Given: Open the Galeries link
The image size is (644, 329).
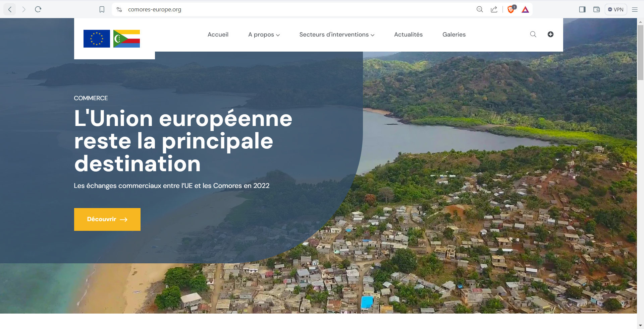Looking at the screenshot, I should [x=454, y=35].
